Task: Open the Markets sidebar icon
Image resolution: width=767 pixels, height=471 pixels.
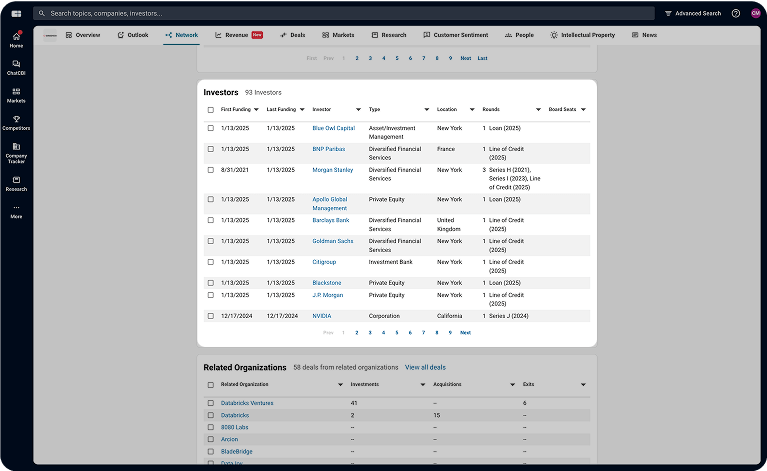Action: point(16,94)
